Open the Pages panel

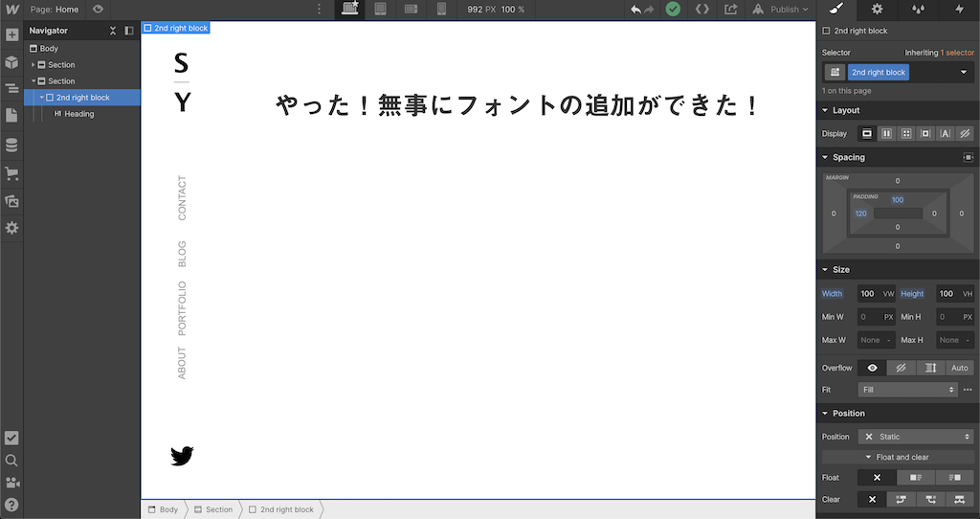click(x=11, y=116)
